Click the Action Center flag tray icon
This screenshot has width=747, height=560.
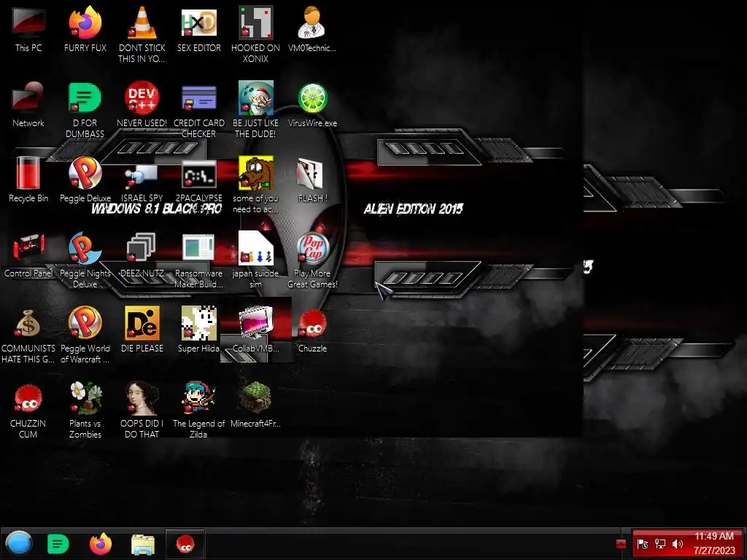tap(643, 544)
